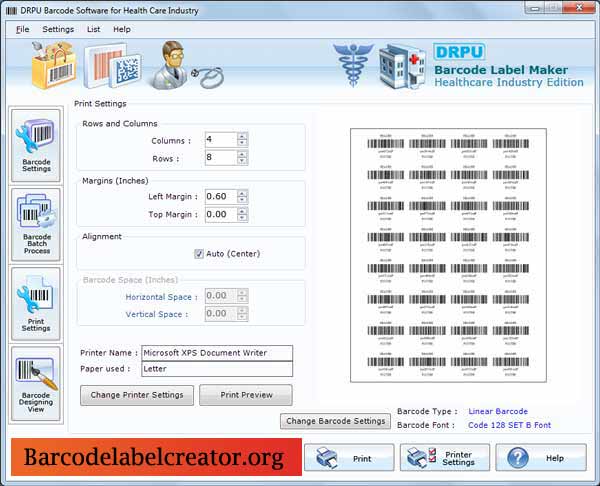
Task: Open the Settings menu
Action: (58, 29)
